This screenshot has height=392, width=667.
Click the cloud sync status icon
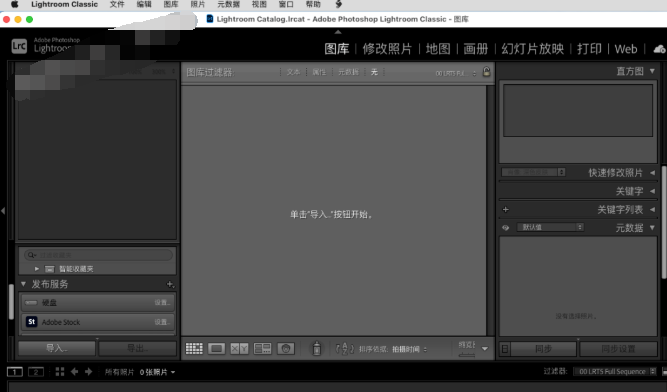coord(659,49)
